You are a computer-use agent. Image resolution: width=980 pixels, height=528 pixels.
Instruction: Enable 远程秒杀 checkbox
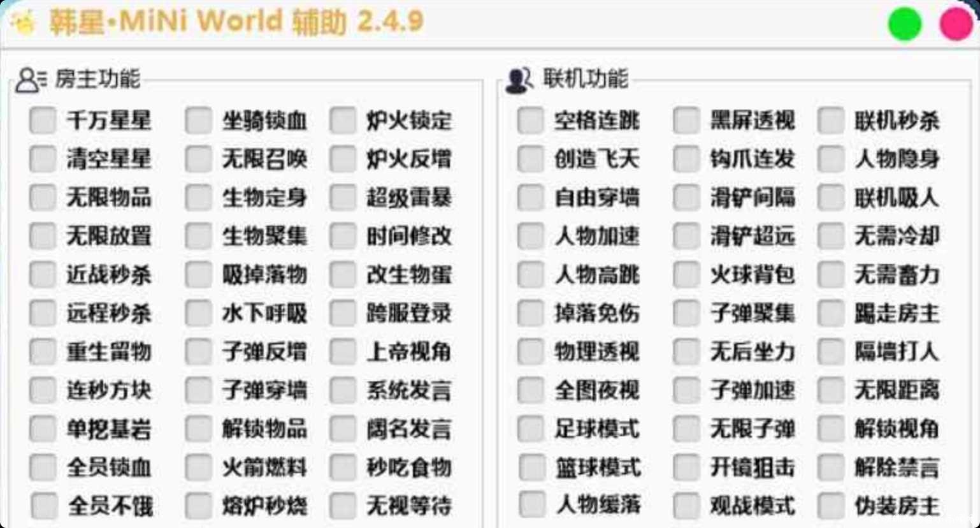coord(43,313)
